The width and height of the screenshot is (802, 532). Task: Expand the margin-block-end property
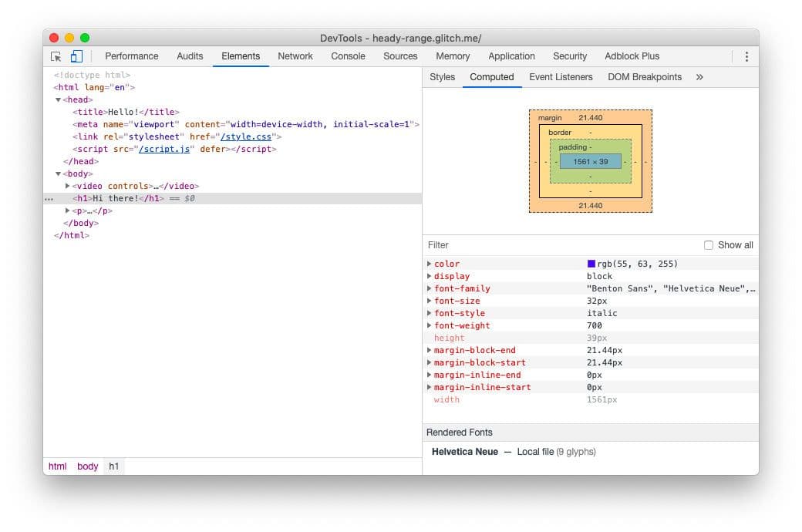point(430,350)
